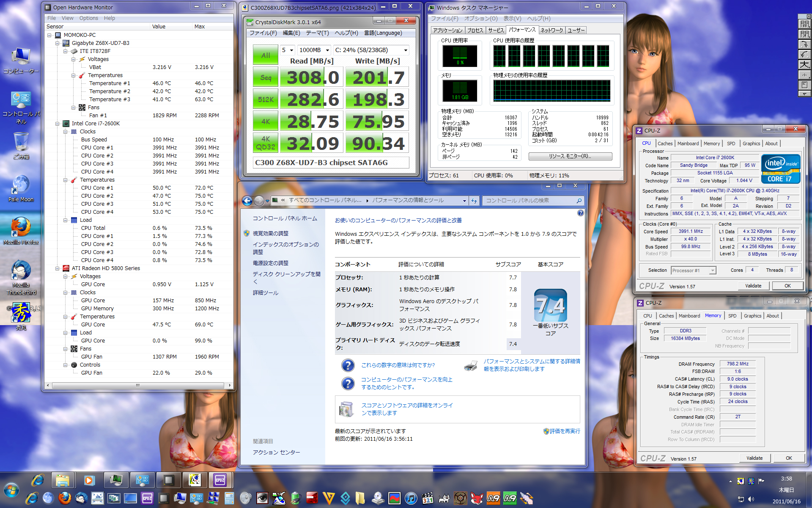
Task: Click the green All benchmark button
Action: click(266, 55)
